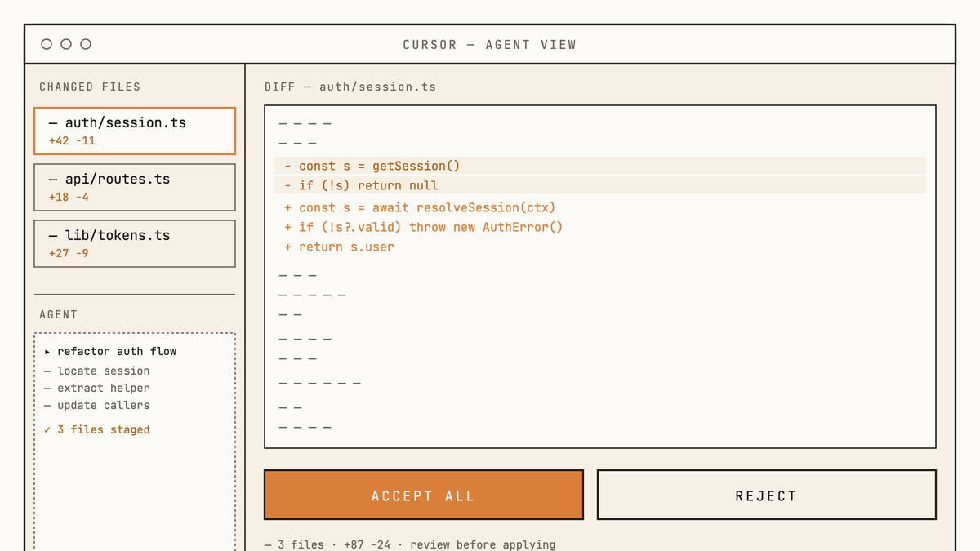
Task: Click added line return s.user
Action: (x=339, y=247)
